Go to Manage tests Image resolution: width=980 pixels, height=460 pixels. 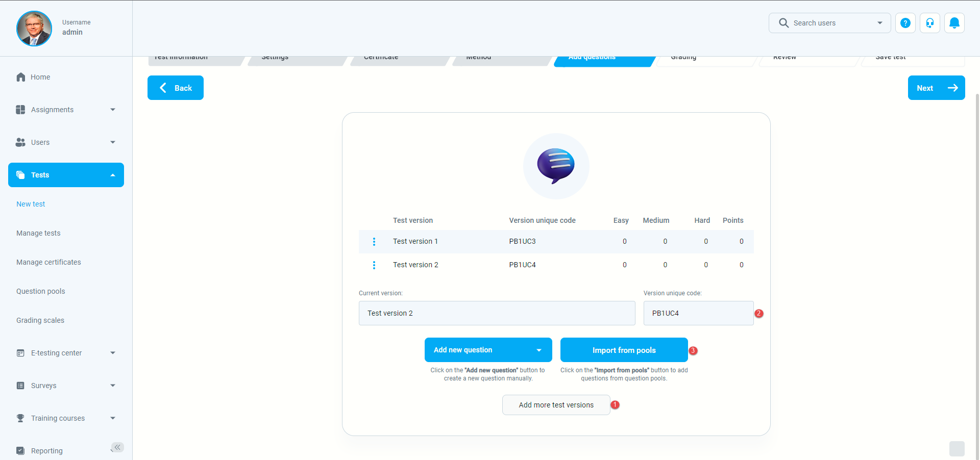click(38, 233)
